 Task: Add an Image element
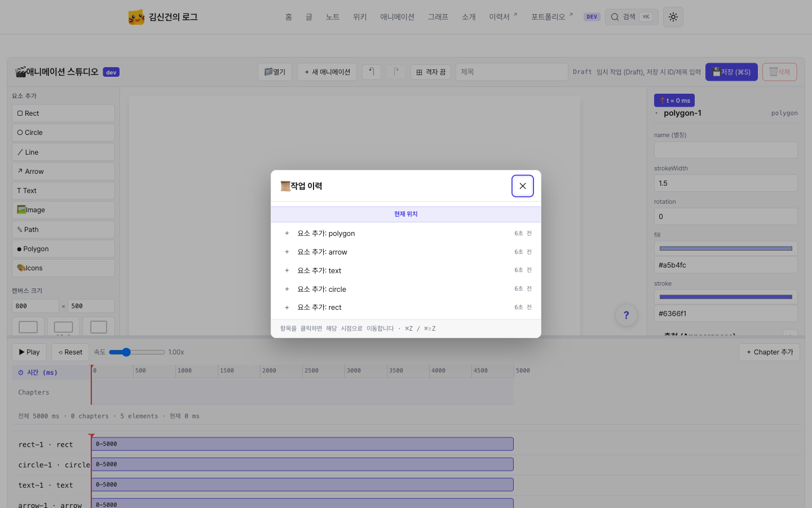coord(63,210)
